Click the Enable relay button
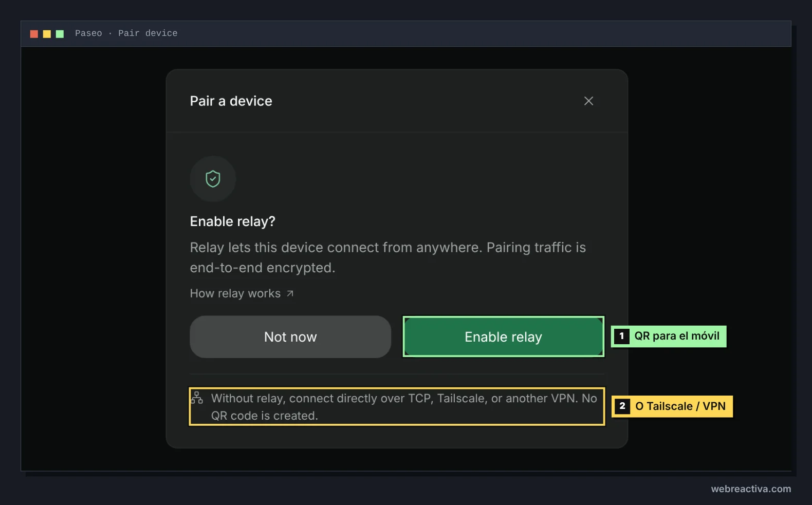 [x=503, y=337]
